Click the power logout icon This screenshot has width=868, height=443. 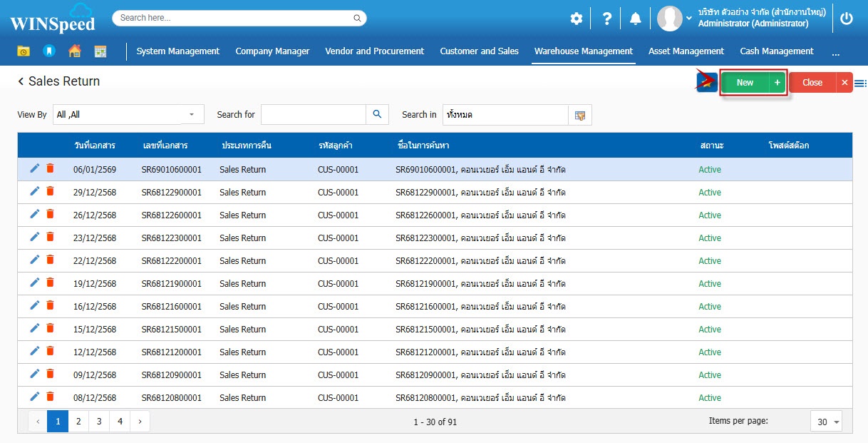(x=846, y=19)
